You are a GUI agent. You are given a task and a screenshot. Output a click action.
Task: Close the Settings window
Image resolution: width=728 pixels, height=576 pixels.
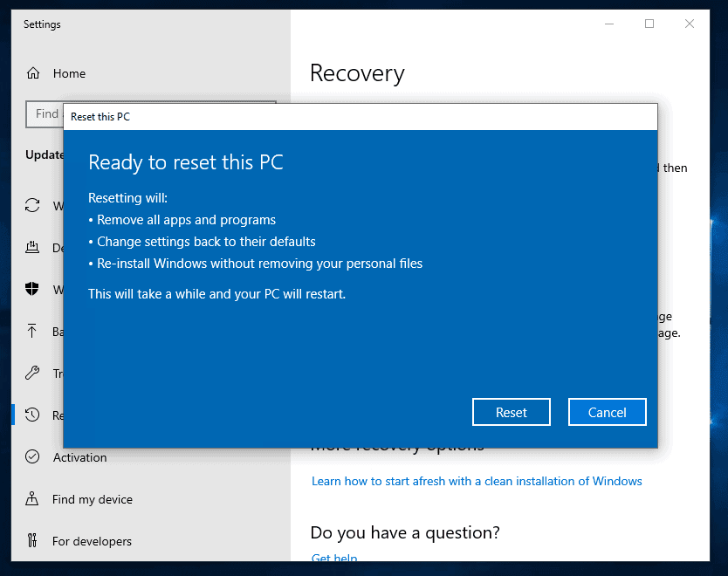(690, 24)
